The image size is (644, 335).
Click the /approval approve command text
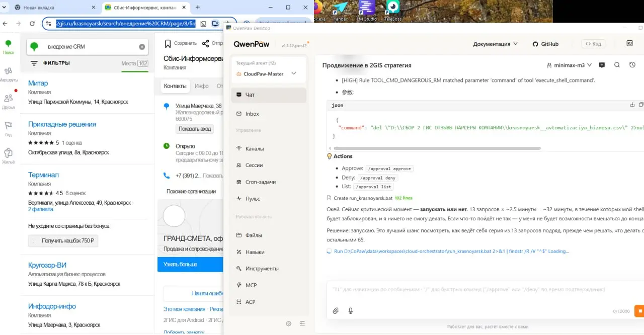point(389,169)
